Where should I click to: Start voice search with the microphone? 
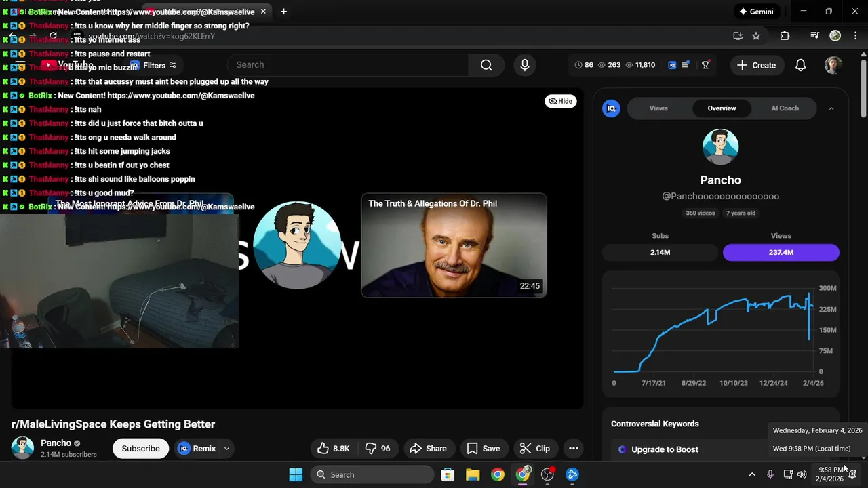pos(524,65)
